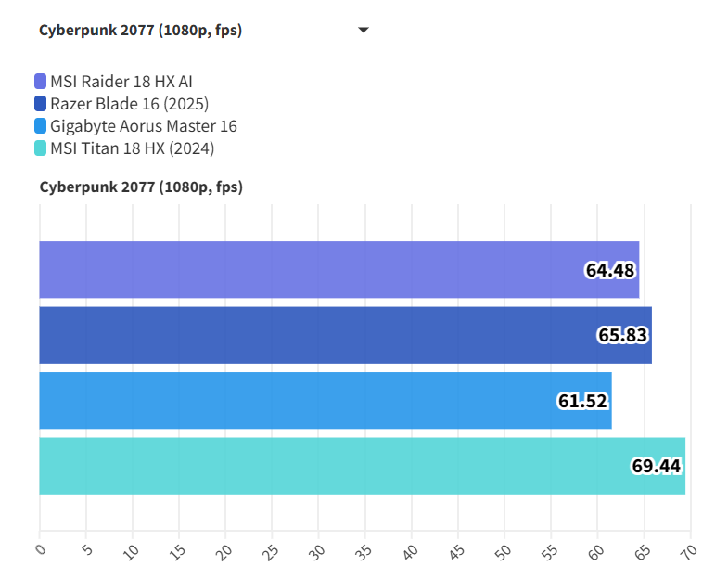Click the axis tick label 20
The image size is (728, 579).
224,551
